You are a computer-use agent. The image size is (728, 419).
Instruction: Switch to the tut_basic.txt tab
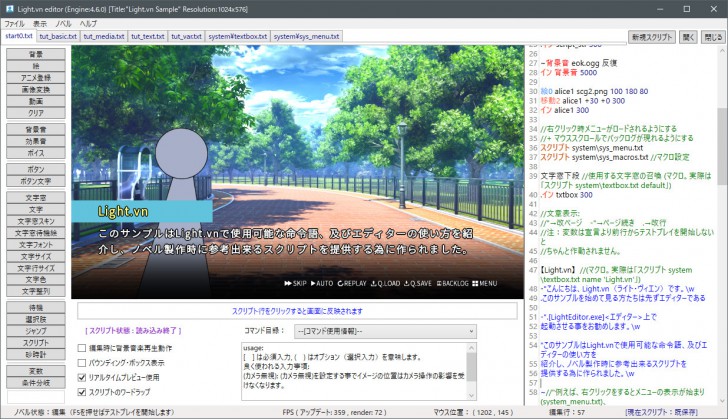point(58,36)
